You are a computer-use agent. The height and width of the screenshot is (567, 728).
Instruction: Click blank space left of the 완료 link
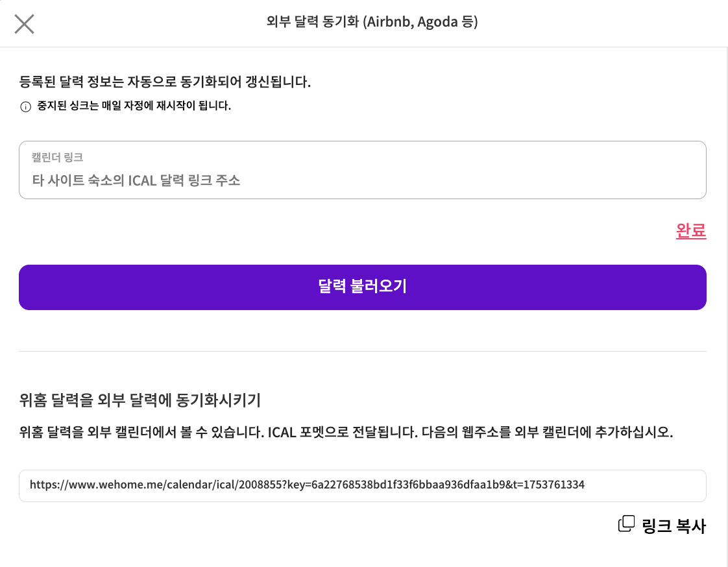[344, 231]
